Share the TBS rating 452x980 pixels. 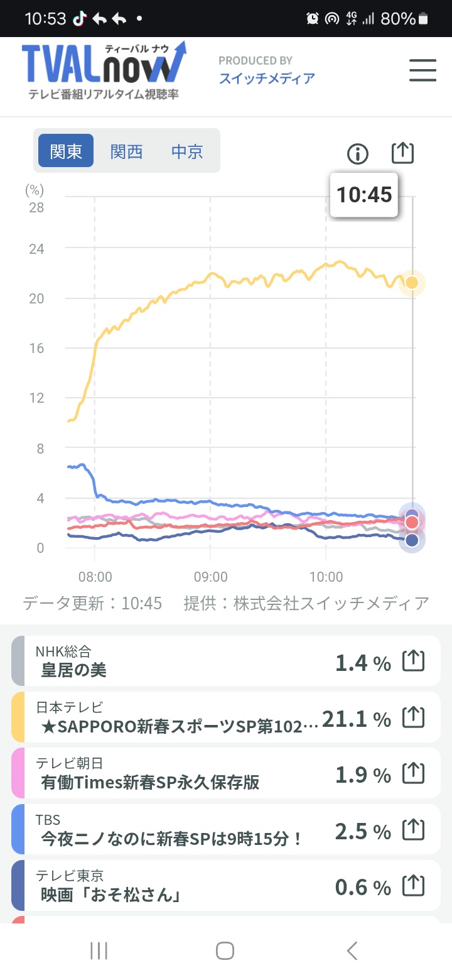[x=413, y=830]
